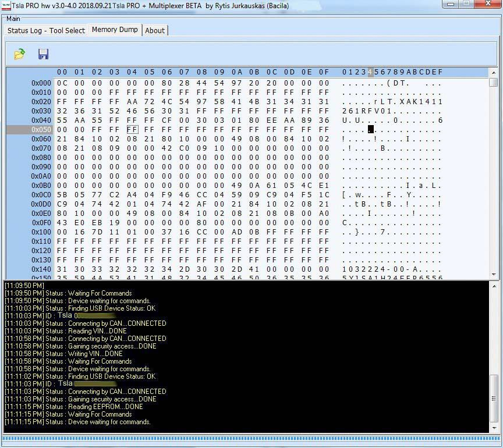503x448 pixels.
Task: Select the F9 byte in row 0x0C0
Action: (167, 195)
